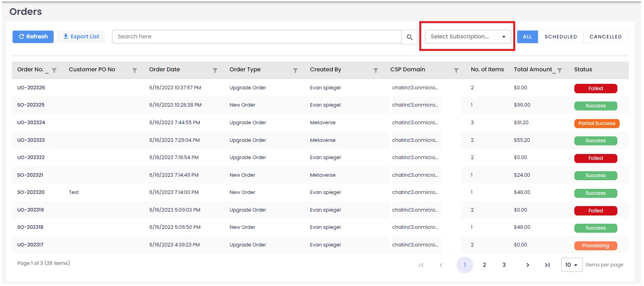The image size is (644, 286).
Task: Open filter icon for Customer PO No column
Action: (135, 71)
